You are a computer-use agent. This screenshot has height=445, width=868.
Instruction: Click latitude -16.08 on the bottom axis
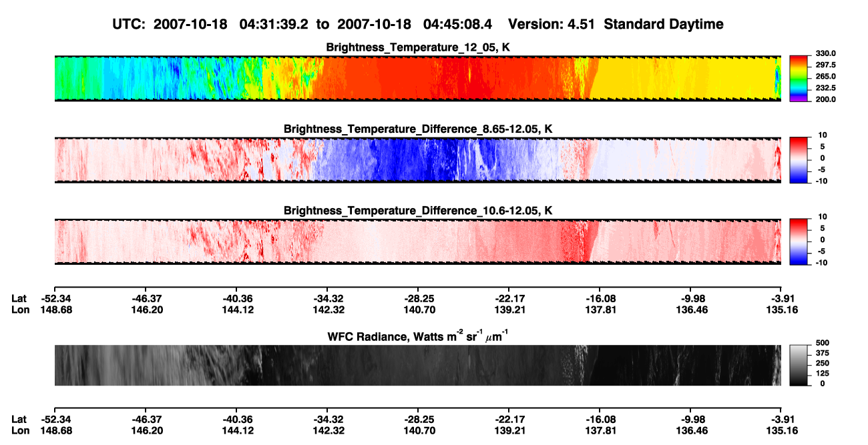[600, 419]
